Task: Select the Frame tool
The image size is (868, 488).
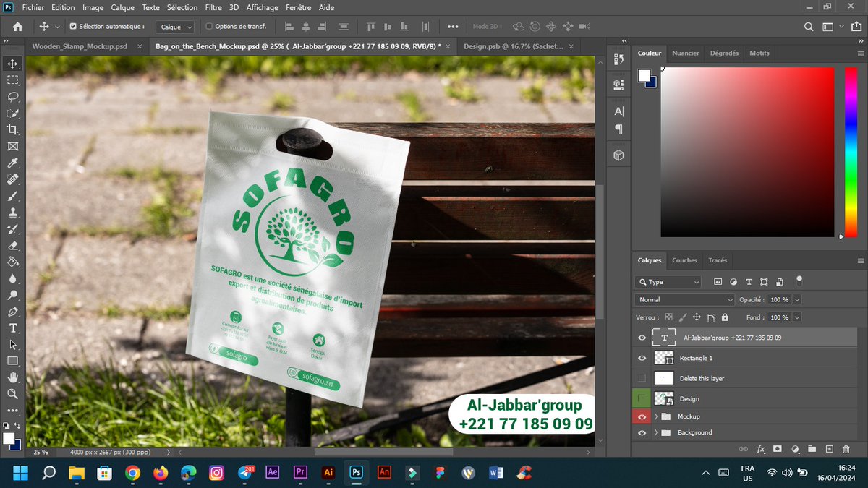Action: pyautogui.click(x=12, y=146)
